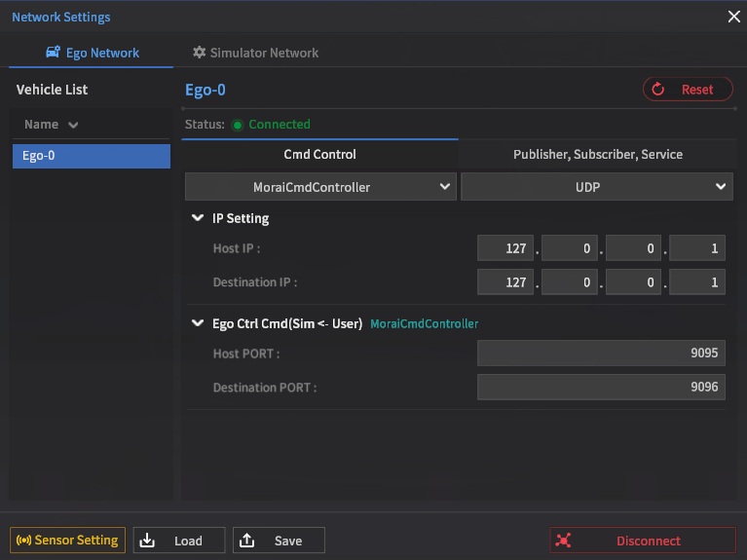
Task: Close the Network Settings window
Action: point(734,17)
